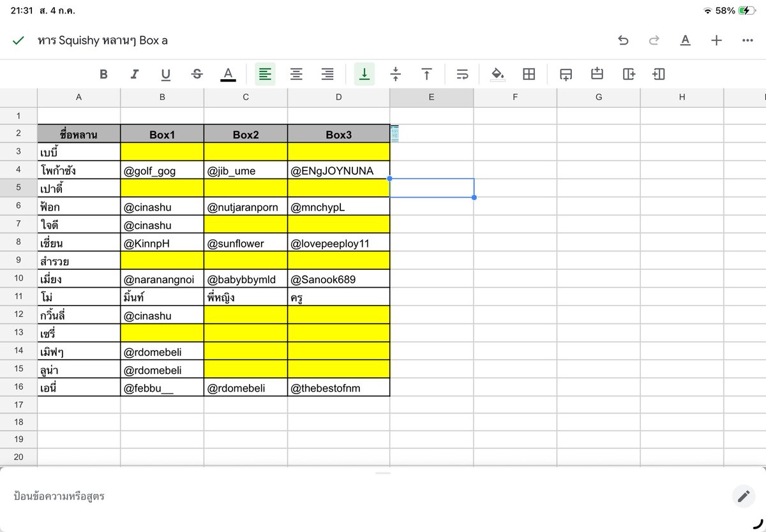Select row 17 header
The width and height of the screenshot is (766, 532).
pyautogui.click(x=19, y=405)
